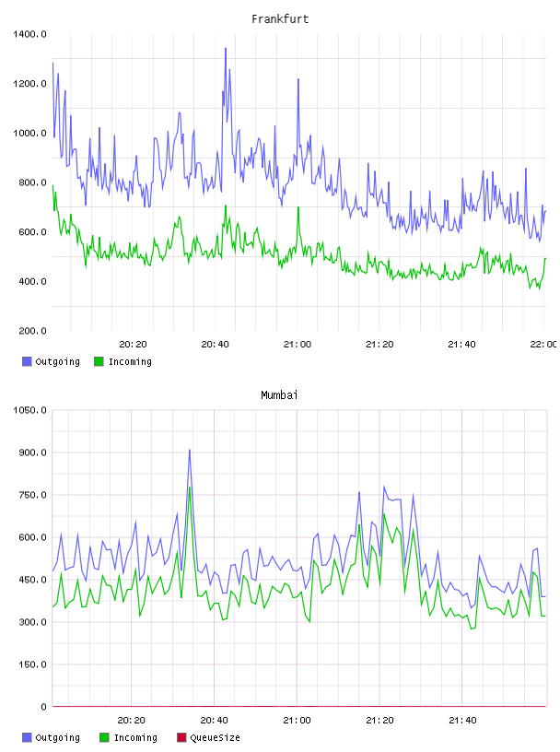
Task: Click the 150.0 y-axis value on Mumbai chart
Action: tap(32, 664)
